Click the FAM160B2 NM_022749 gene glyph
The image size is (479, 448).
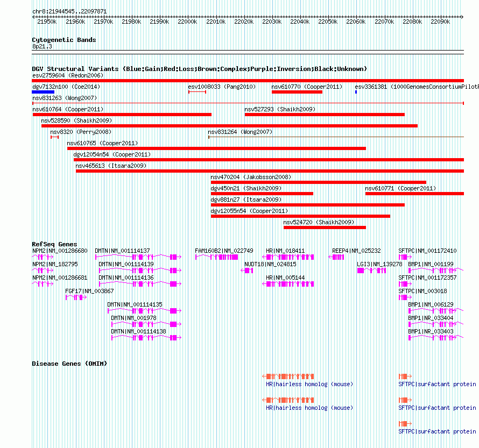(x=216, y=257)
